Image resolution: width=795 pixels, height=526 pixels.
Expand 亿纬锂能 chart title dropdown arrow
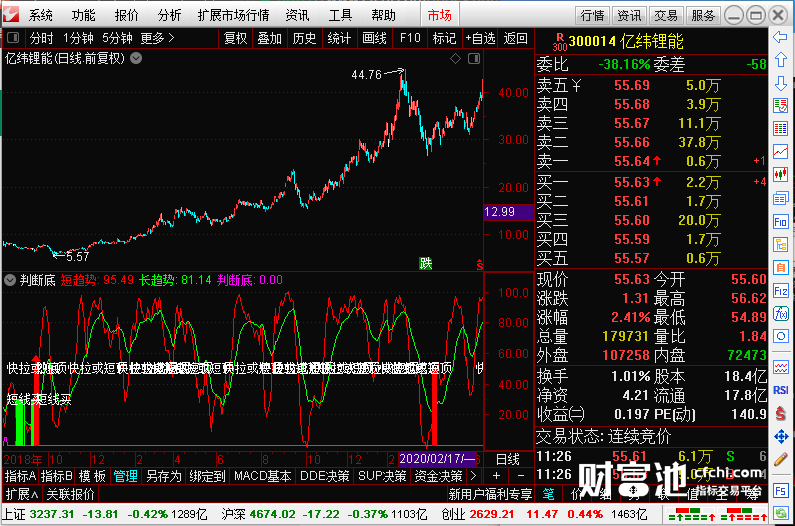(136, 58)
